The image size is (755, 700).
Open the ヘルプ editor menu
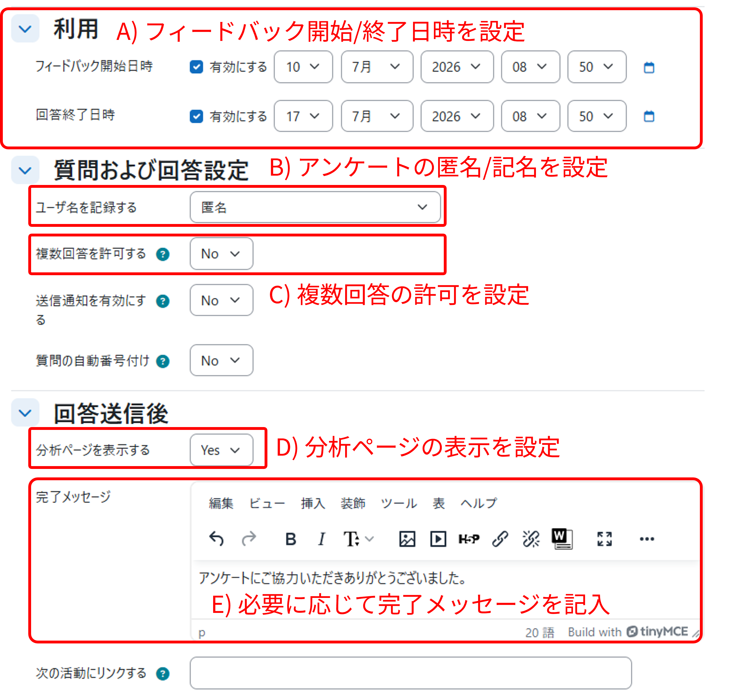pos(479,503)
